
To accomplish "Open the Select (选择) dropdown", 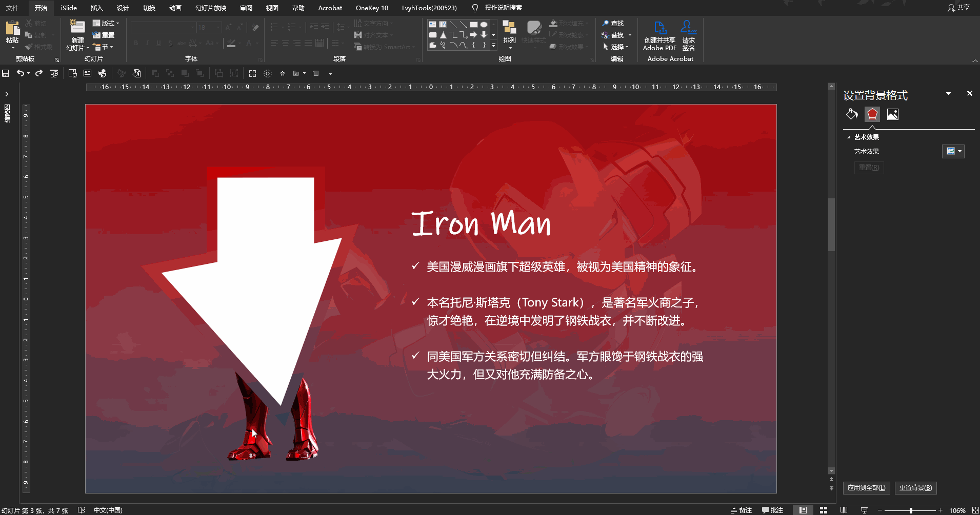I will point(615,47).
